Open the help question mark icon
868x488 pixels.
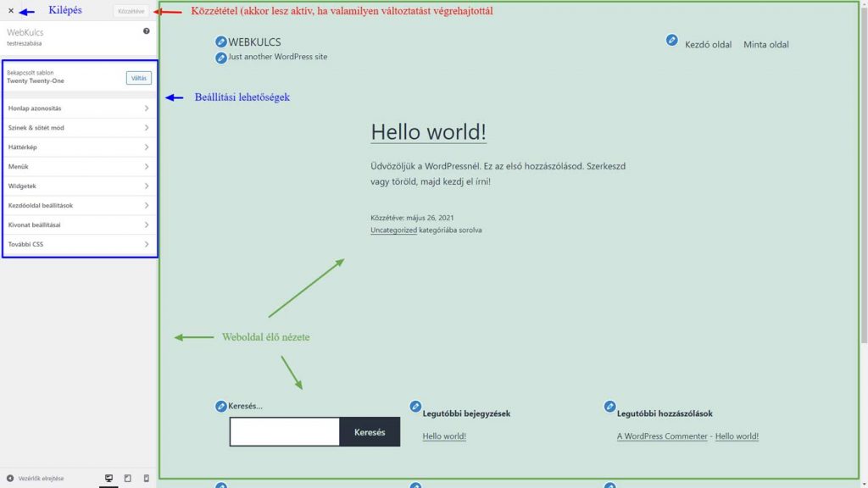click(x=147, y=30)
